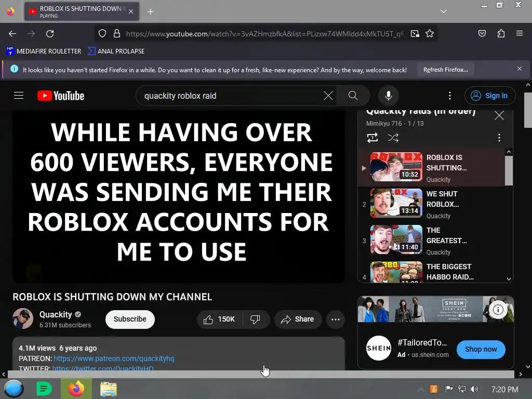Play THE BIGGEST HABBO RAID... video
This screenshot has height=399, width=532.
[432, 271]
